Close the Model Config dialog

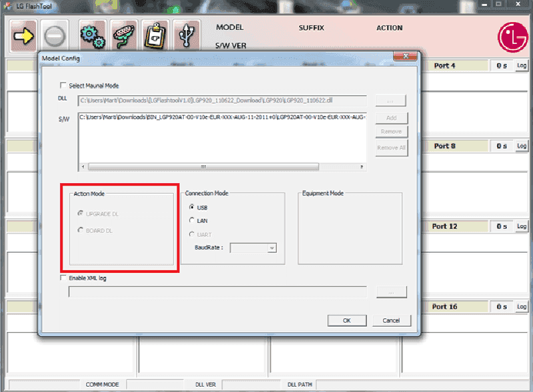(x=405, y=57)
